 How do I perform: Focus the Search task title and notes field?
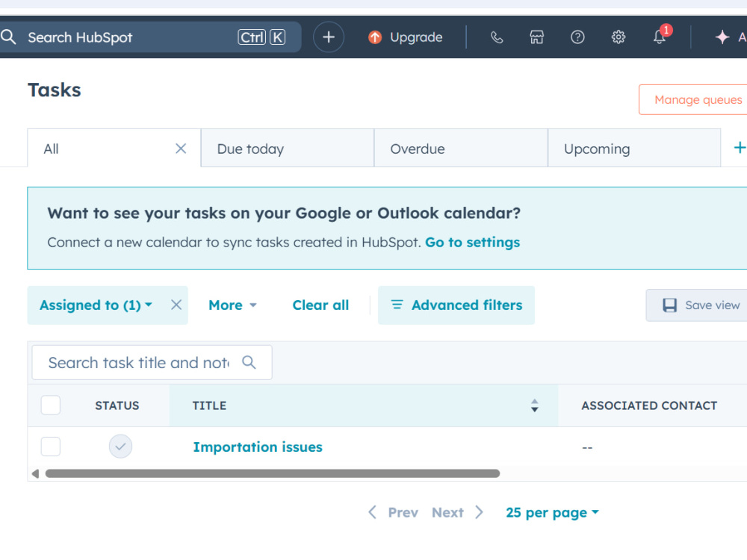coord(152,362)
